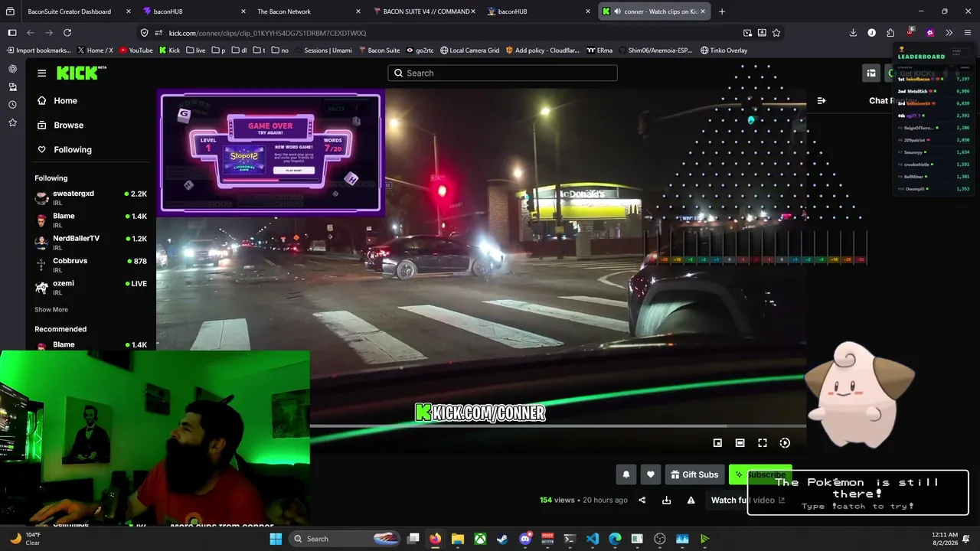Expand the live bookmarks folder
The image size is (980, 551).
pyautogui.click(x=195, y=51)
